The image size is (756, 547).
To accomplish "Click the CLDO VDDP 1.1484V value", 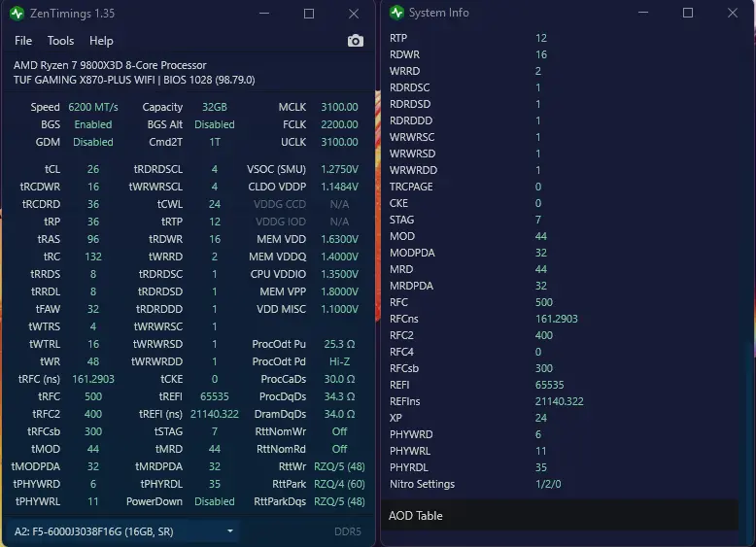I will coord(339,187).
